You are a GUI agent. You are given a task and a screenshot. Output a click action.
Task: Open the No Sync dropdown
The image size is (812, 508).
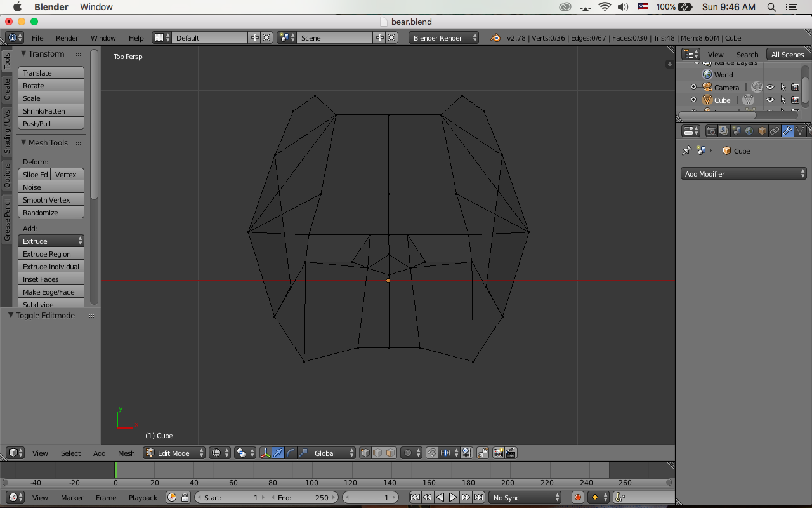pyautogui.click(x=525, y=497)
